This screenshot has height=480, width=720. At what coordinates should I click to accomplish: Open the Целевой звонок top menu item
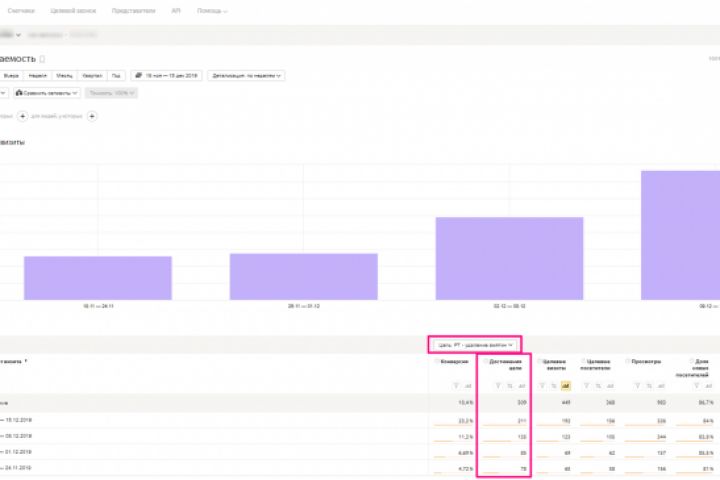point(73,11)
